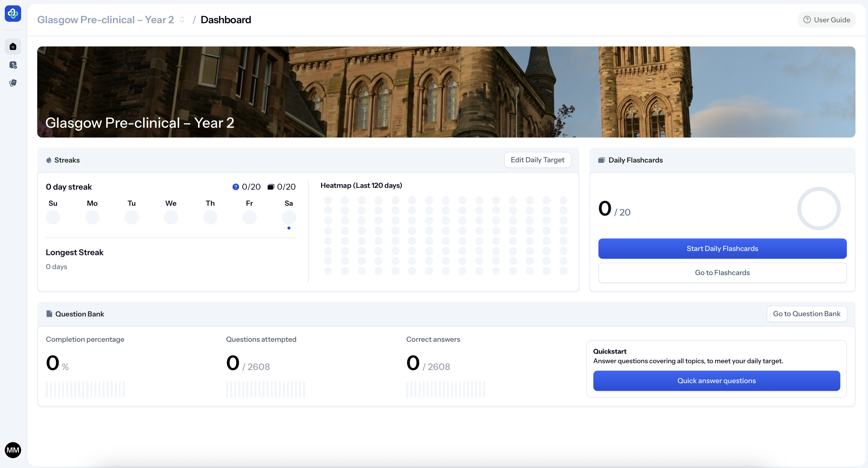Viewport: 868px width, 468px height.
Task: Open Glasgow Pre-clinical – Year 2 breadcrumb
Action: click(x=105, y=20)
